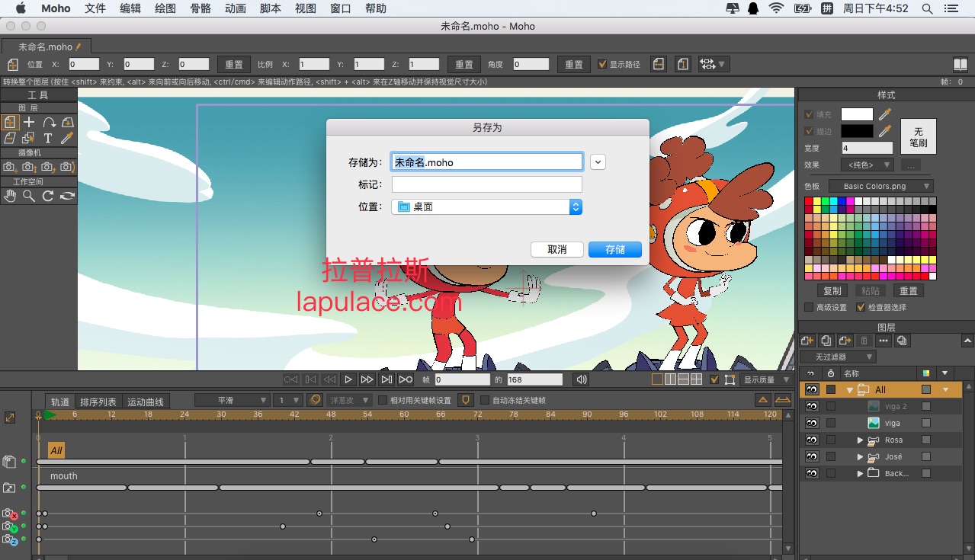This screenshot has height=560, width=975.
Task: Enable the 自动冻结关键帧 checkbox
Action: click(485, 400)
